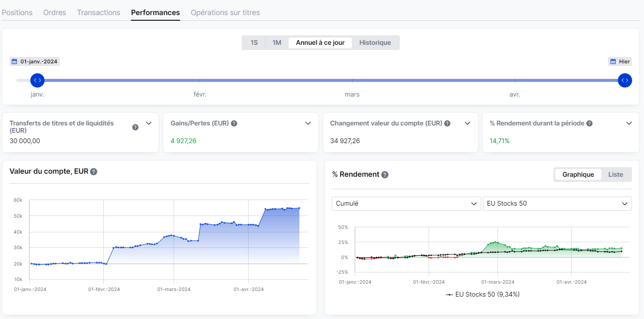
Task: Toggle EU Stocks 50 (9,34%) legend entry
Action: click(482, 294)
